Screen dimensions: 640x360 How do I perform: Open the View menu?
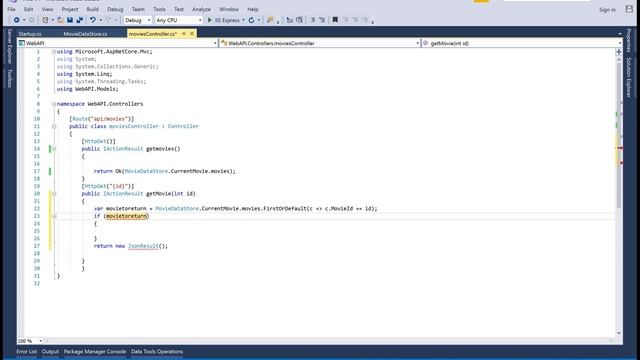point(47,9)
